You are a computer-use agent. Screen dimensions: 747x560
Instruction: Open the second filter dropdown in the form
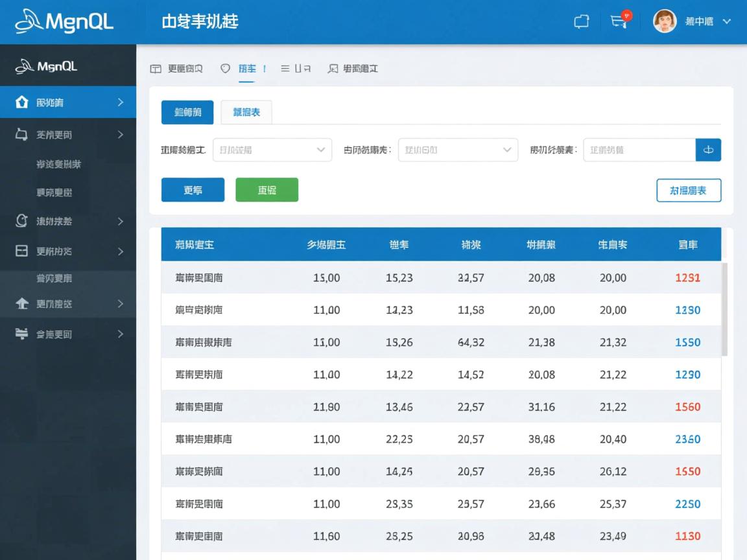point(458,150)
